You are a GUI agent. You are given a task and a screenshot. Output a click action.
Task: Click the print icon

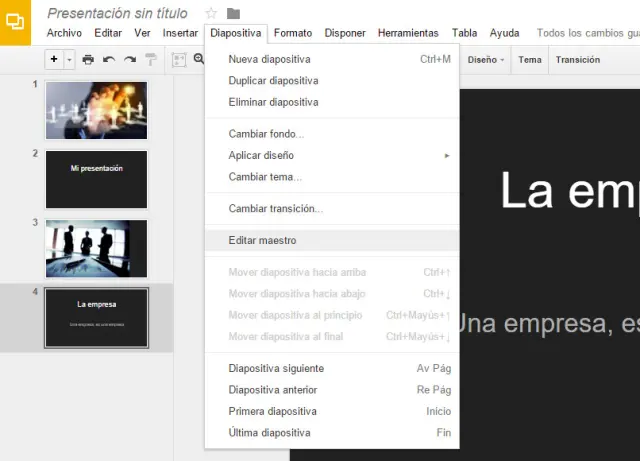(88, 60)
